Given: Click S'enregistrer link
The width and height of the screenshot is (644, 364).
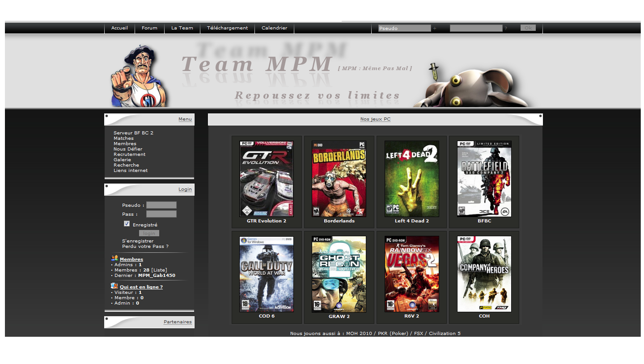Looking at the screenshot, I should pos(138,241).
